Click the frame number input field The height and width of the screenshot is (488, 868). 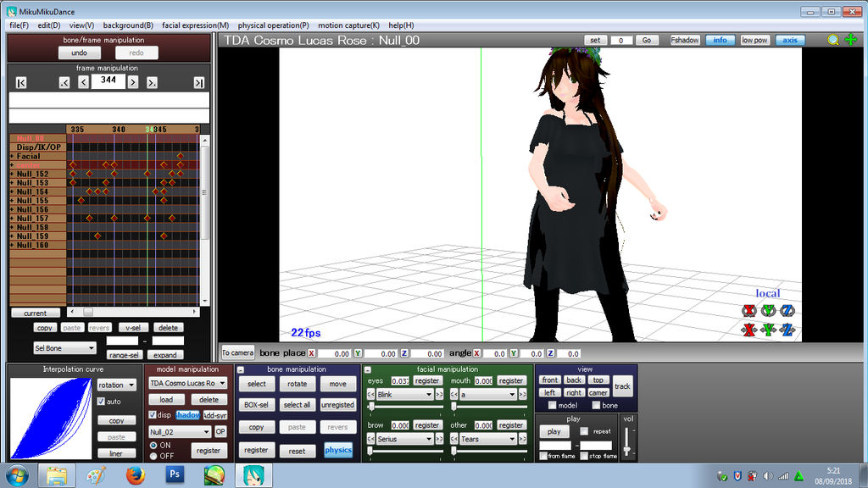[108, 80]
